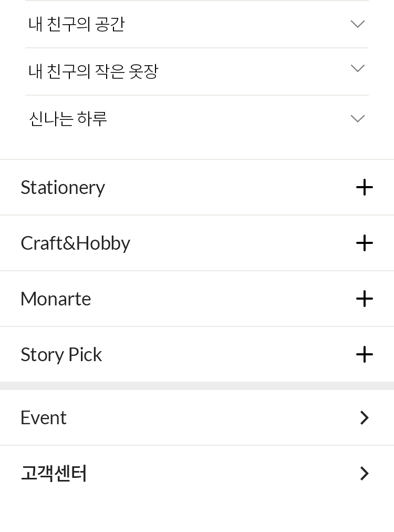
Task: Select the 내 친구의 공간 submenu label
Action: (77, 24)
